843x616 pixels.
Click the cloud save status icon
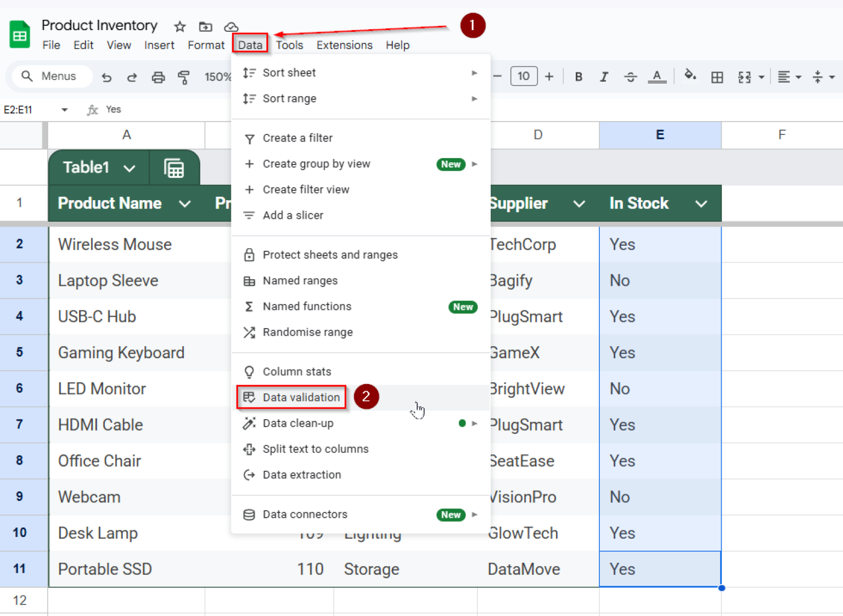tap(231, 26)
